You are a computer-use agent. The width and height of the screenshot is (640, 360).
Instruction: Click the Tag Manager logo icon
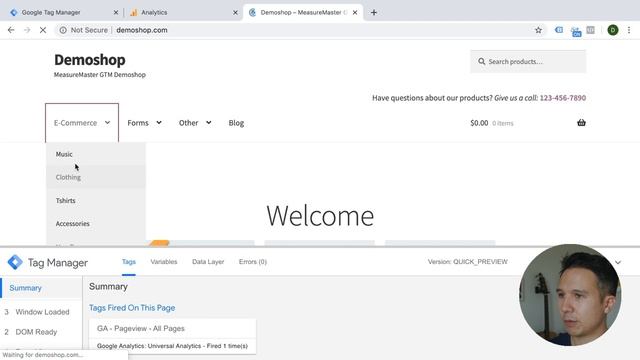click(x=15, y=262)
